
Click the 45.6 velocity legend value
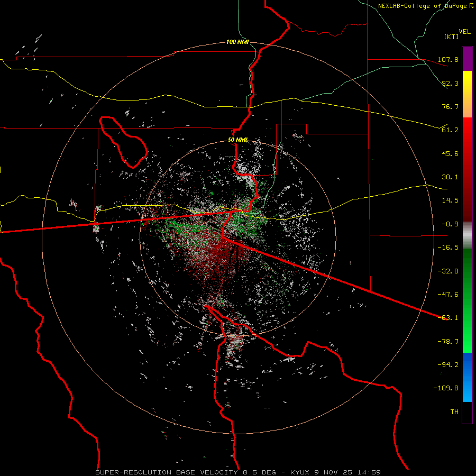click(450, 153)
